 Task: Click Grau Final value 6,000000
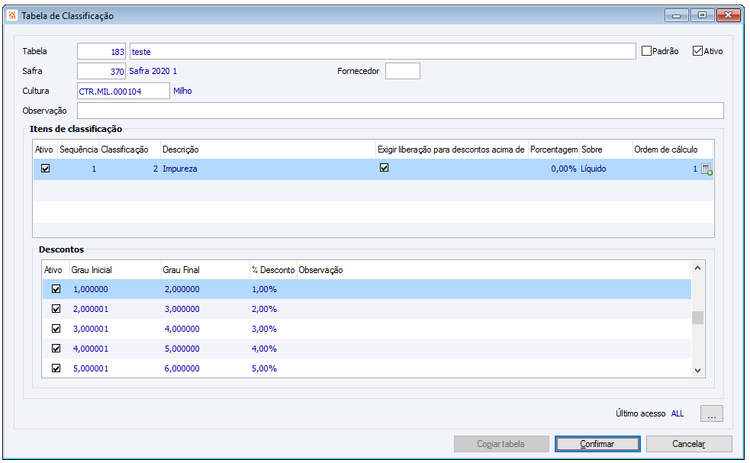coord(182,369)
